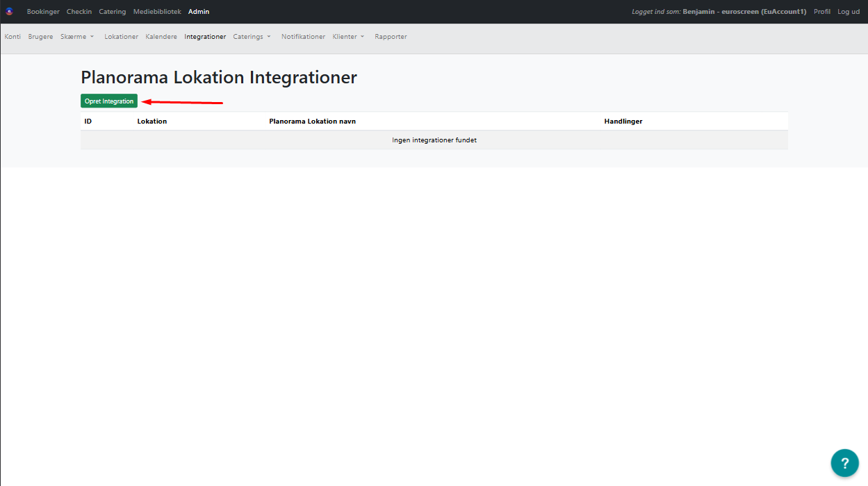868x486 pixels.
Task: Click the Lokation column header
Action: [x=152, y=121]
